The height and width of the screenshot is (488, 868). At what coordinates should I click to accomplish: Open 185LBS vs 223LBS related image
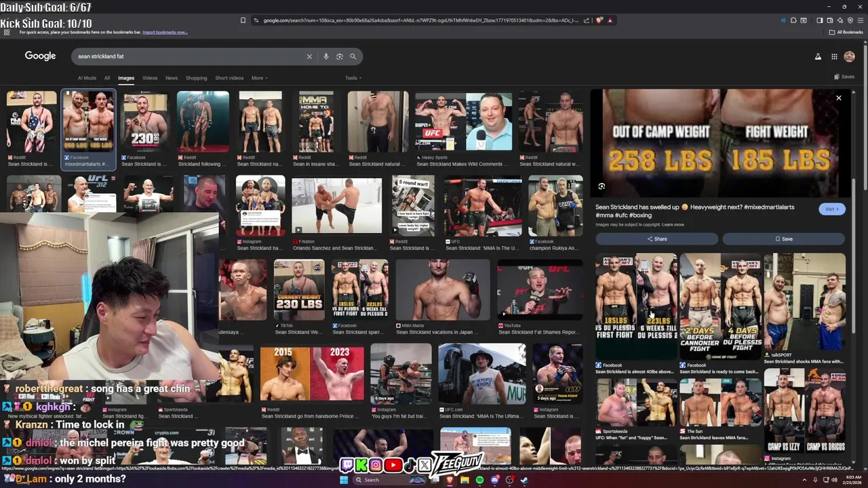click(636, 306)
